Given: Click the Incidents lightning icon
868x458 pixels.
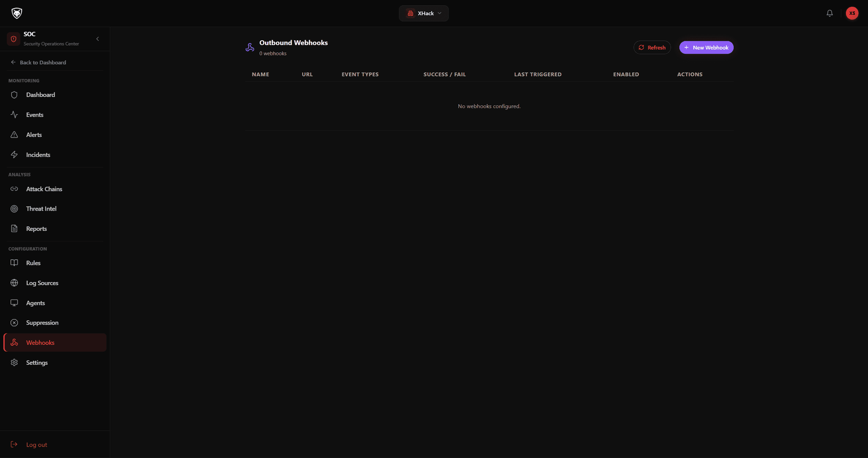Looking at the screenshot, I should (x=14, y=155).
